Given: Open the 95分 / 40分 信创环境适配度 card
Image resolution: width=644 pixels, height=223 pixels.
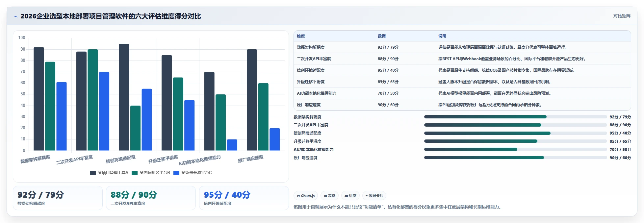Looking at the screenshot, I should 244,198.
